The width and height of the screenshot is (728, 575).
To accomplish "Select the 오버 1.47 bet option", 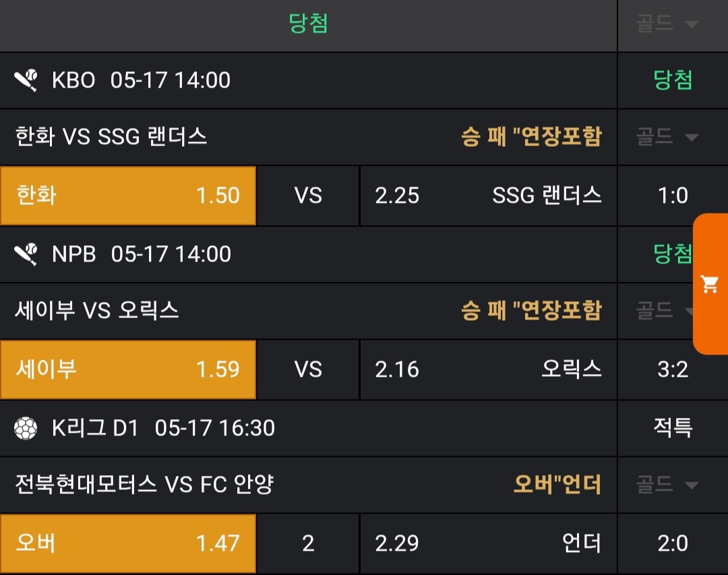I will (128, 543).
